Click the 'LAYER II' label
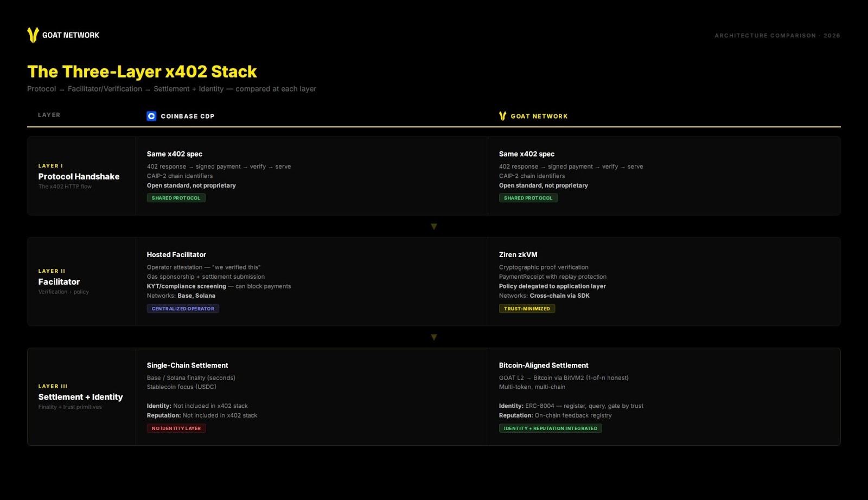The width and height of the screenshot is (868, 500). point(52,271)
